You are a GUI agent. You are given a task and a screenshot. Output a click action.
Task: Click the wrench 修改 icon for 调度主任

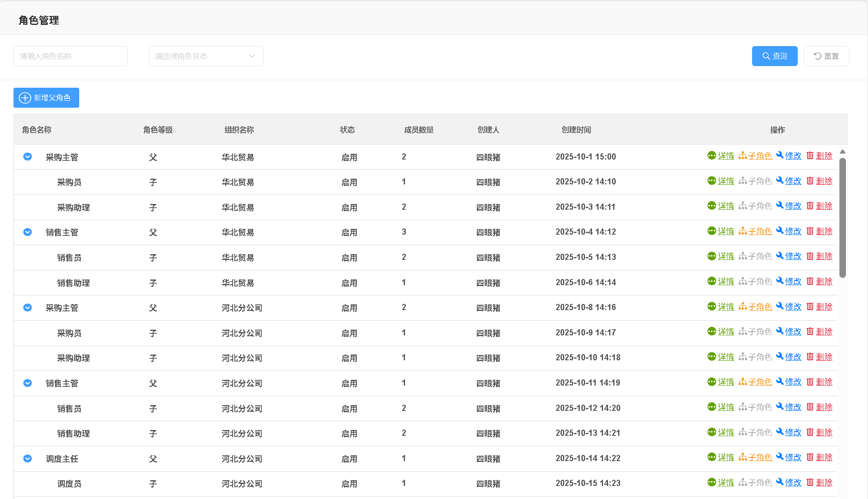coord(780,457)
